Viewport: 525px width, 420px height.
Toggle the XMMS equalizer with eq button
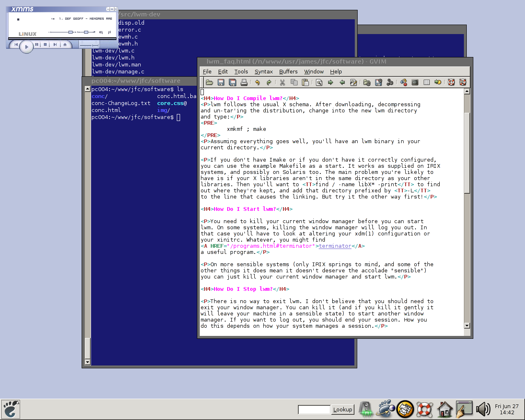click(101, 32)
